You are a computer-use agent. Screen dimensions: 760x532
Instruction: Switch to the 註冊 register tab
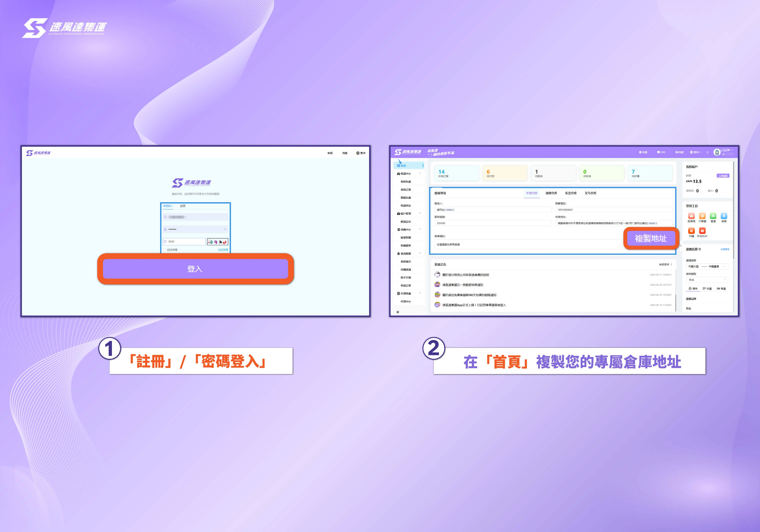point(183,206)
